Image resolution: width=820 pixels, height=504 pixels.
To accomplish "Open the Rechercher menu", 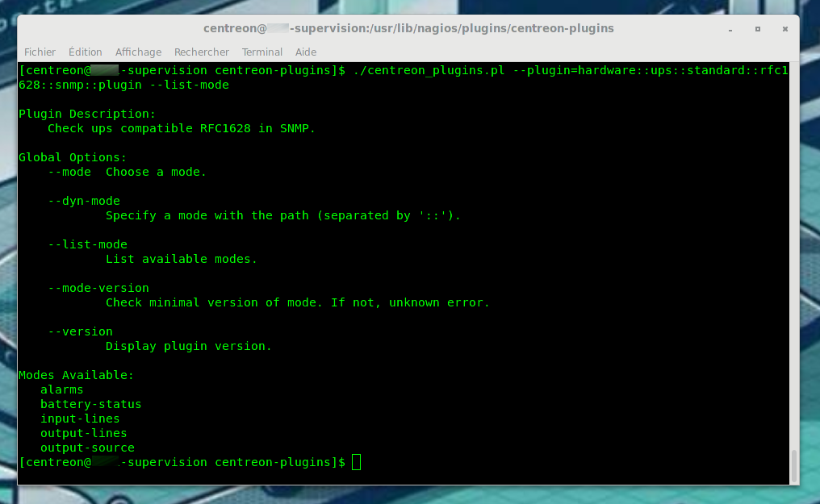I will coord(202,52).
